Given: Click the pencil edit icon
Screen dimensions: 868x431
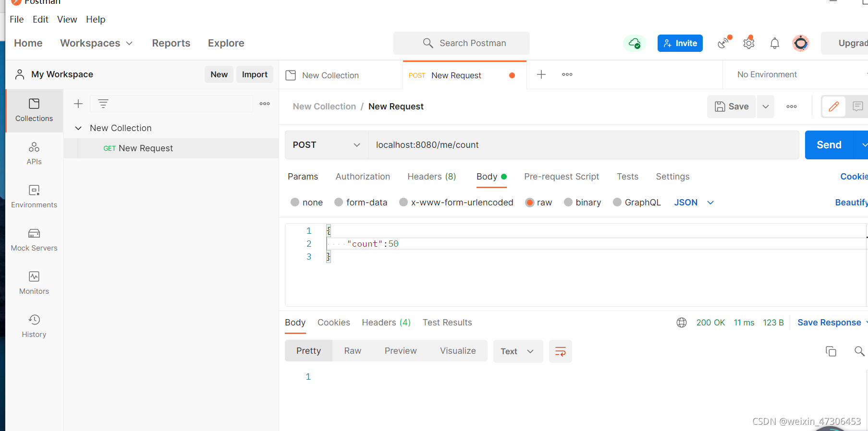Looking at the screenshot, I should (x=834, y=107).
